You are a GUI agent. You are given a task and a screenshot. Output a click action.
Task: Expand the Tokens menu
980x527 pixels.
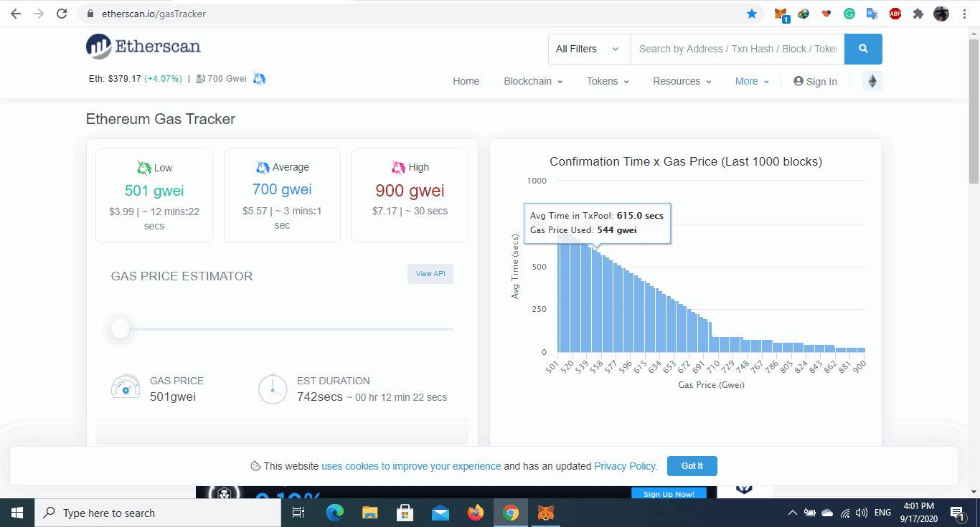(608, 81)
